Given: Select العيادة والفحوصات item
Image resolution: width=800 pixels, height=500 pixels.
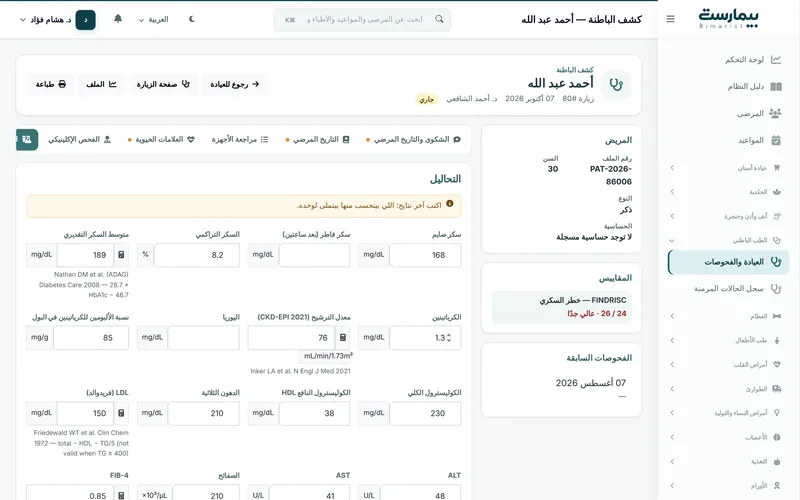Looking at the screenshot, I should 729,262.
